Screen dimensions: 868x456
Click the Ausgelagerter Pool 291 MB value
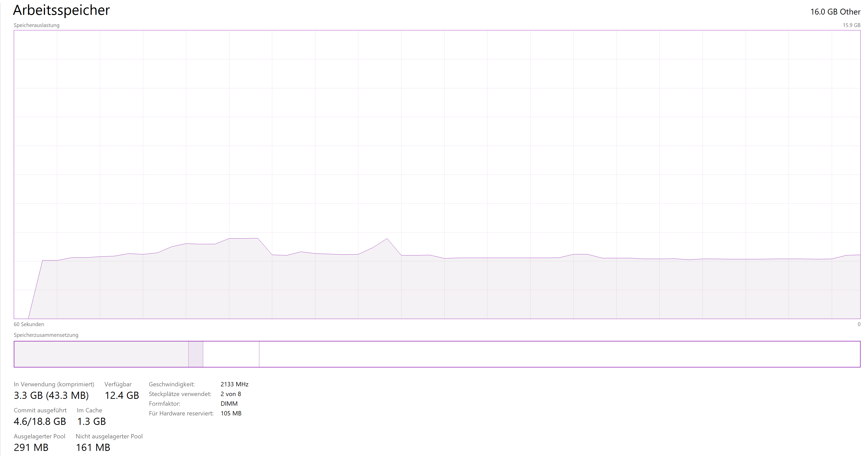31,447
